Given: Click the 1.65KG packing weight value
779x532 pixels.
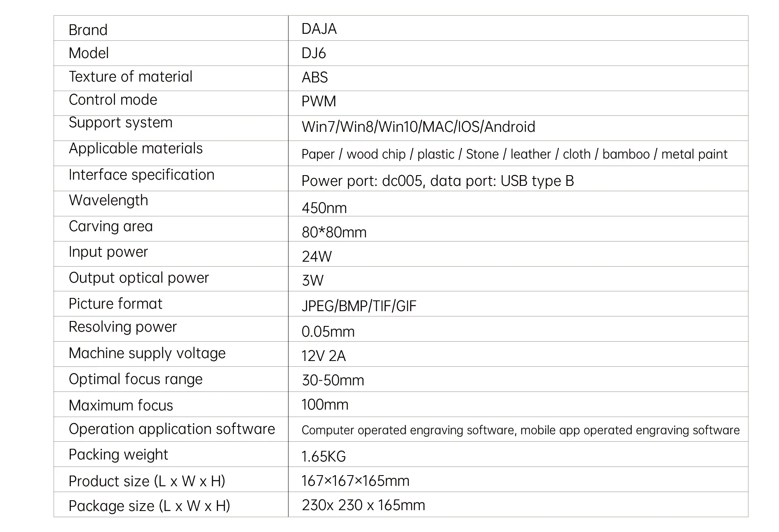Looking at the screenshot, I should 324,457.
